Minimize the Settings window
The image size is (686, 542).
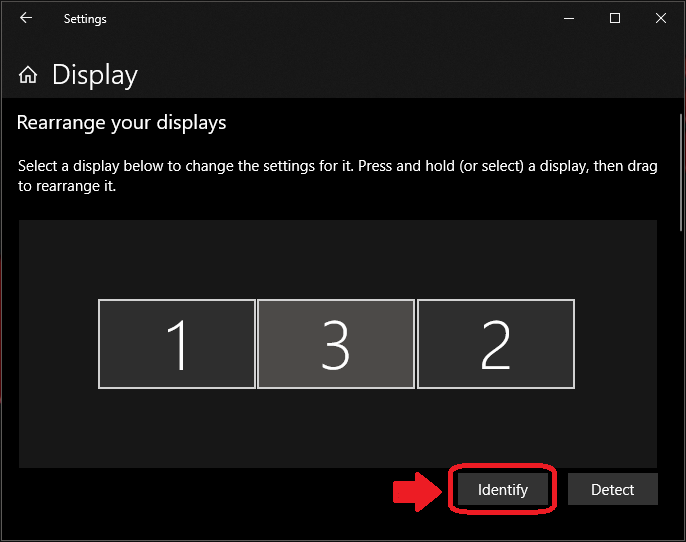[569, 18]
